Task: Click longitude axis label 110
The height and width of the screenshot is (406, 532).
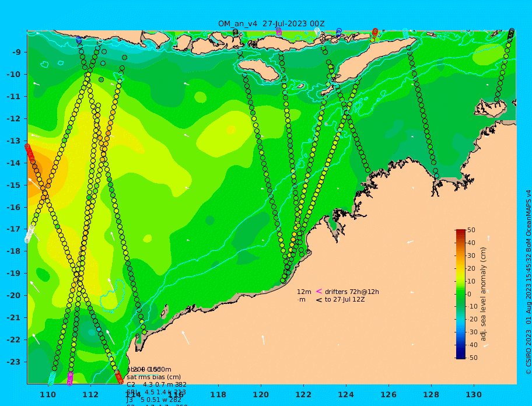Action: [x=48, y=395]
